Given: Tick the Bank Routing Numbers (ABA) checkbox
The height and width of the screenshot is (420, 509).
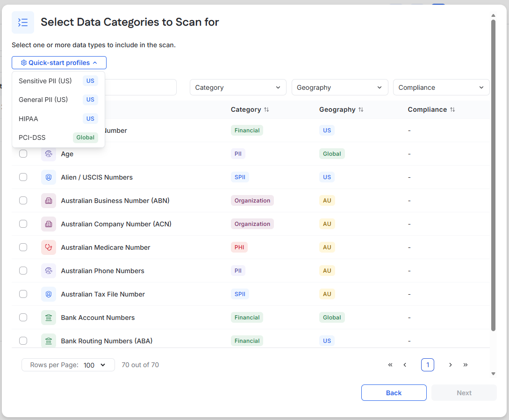Looking at the screenshot, I should click(23, 341).
